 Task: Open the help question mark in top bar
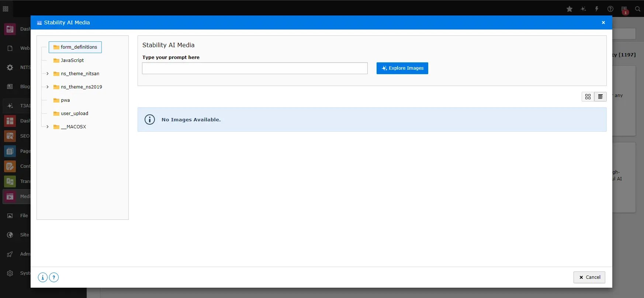tap(610, 9)
